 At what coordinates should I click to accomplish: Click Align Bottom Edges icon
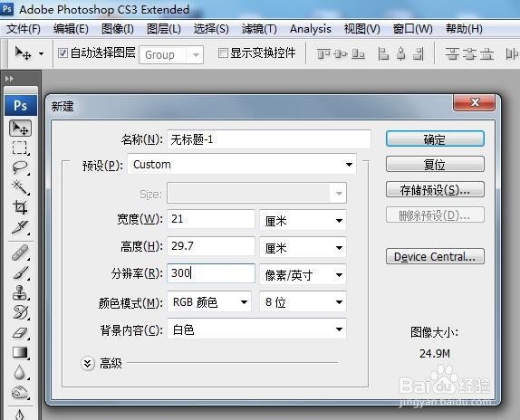click(358, 53)
